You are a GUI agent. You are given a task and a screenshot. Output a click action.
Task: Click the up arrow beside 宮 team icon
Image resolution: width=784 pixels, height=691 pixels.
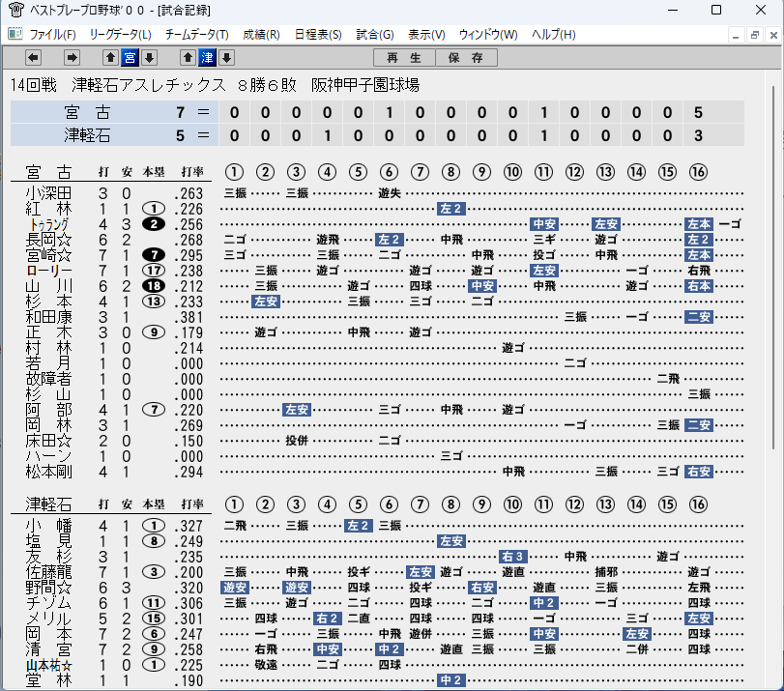[x=110, y=58]
